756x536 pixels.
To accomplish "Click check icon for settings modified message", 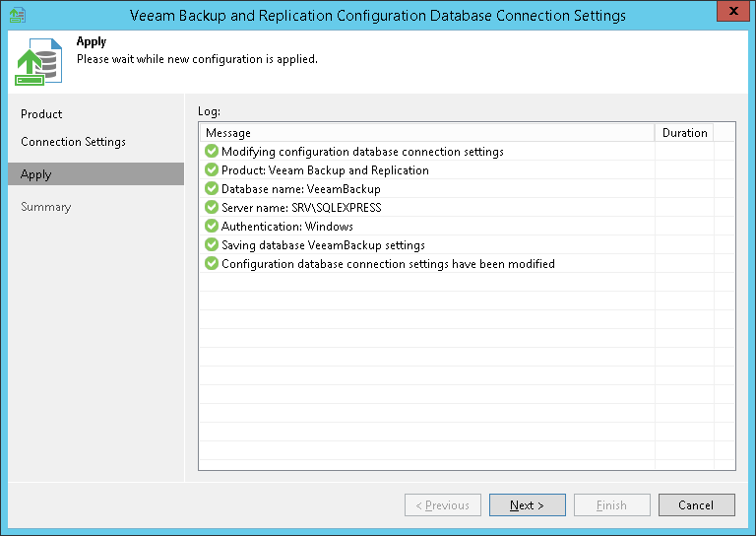I will tap(211, 264).
